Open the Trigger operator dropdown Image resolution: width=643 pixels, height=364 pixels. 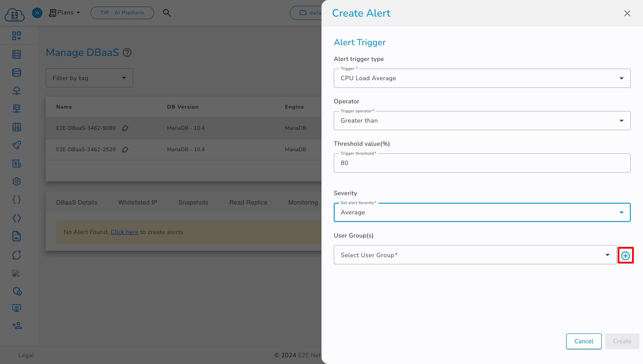pyautogui.click(x=482, y=121)
